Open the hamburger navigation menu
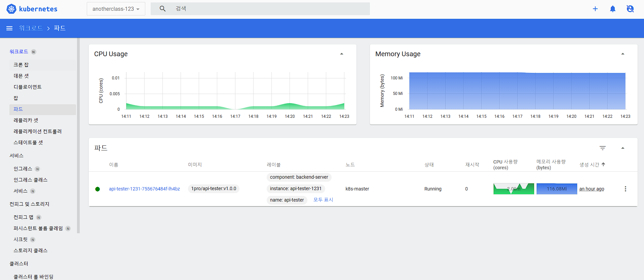 (x=9, y=28)
